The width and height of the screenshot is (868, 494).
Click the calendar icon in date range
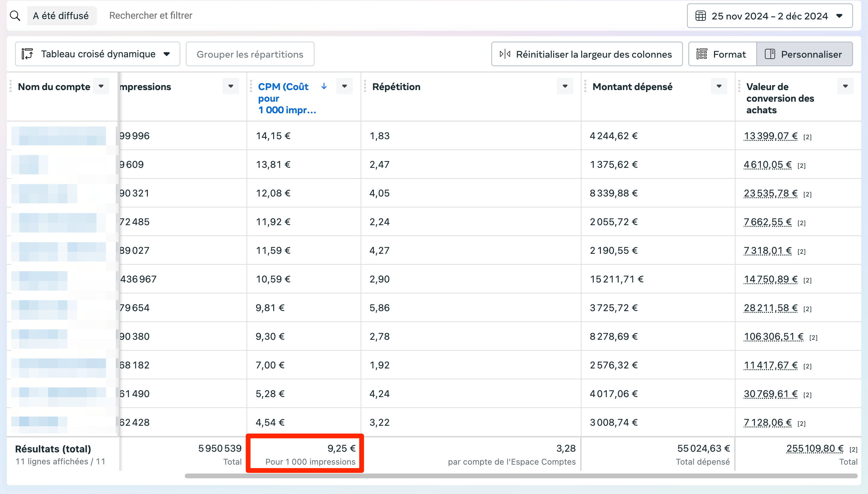(700, 16)
